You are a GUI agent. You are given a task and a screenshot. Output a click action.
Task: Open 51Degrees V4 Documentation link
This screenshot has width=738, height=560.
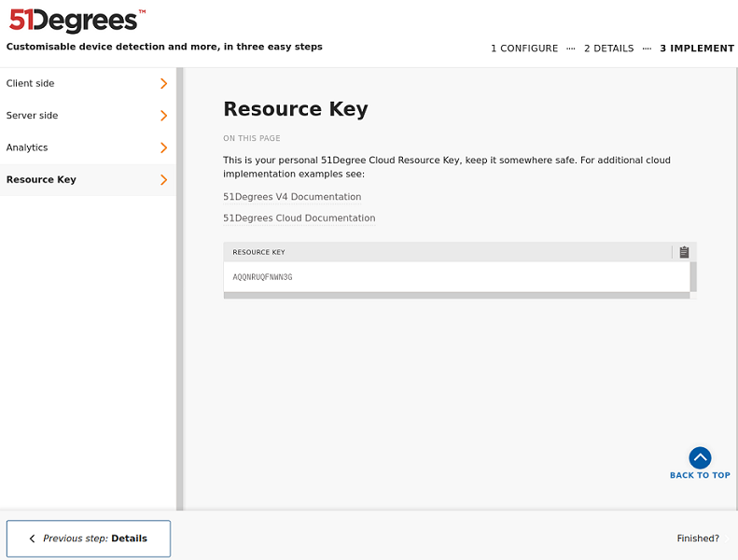[x=292, y=197]
